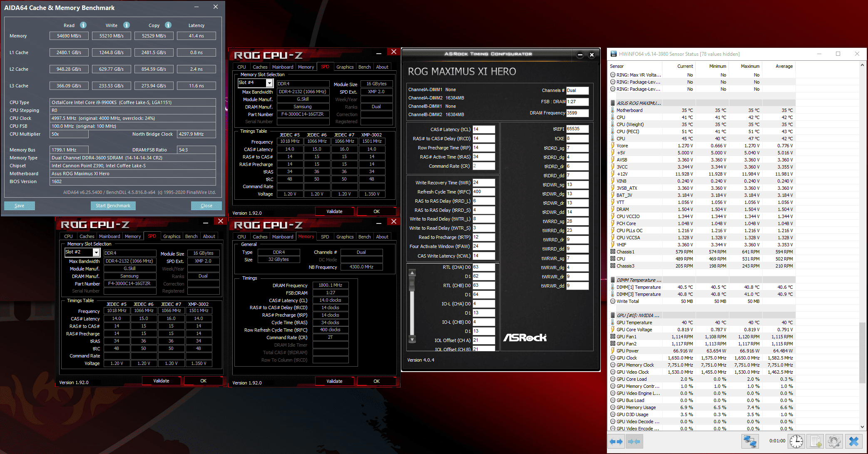Collapse the DIMM Temperature sensor group

click(613, 280)
